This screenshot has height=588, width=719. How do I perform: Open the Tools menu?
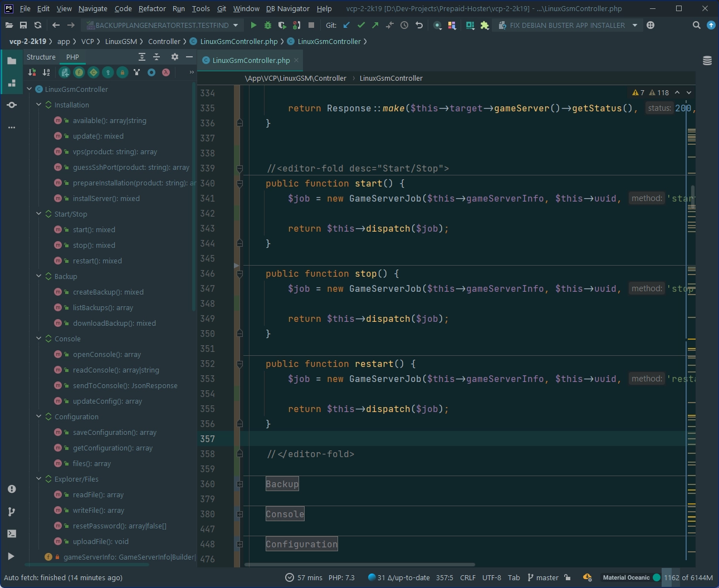click(x=200, y=8)
